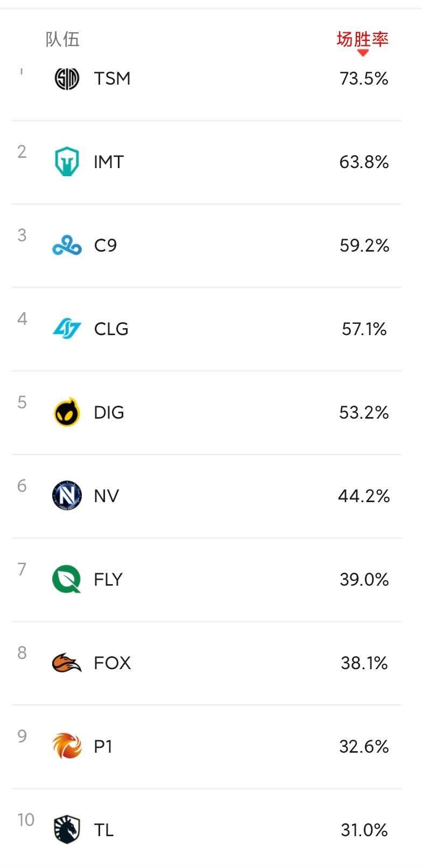Sort by the 场胜率 column header
422x868 pixels.
pyautogui.click(x=362, y=39)
